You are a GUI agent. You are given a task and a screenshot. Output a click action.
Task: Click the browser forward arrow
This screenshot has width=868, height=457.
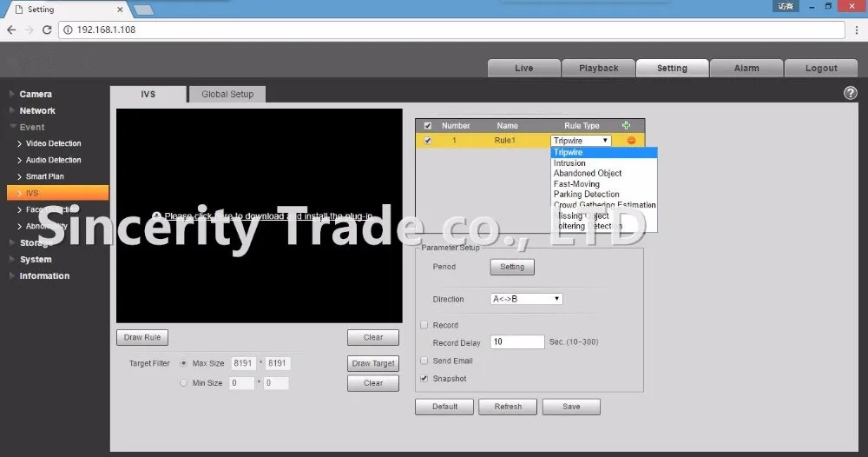[30, 30]
